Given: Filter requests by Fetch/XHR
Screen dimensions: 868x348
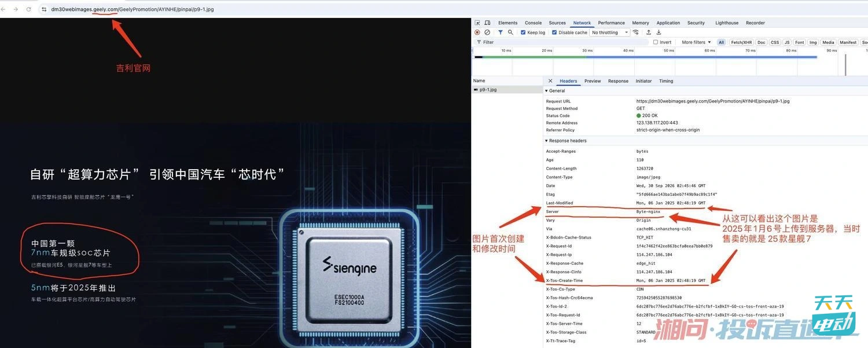Looking at the screenshot, I should pyautogui.click(x=741, y=42).
